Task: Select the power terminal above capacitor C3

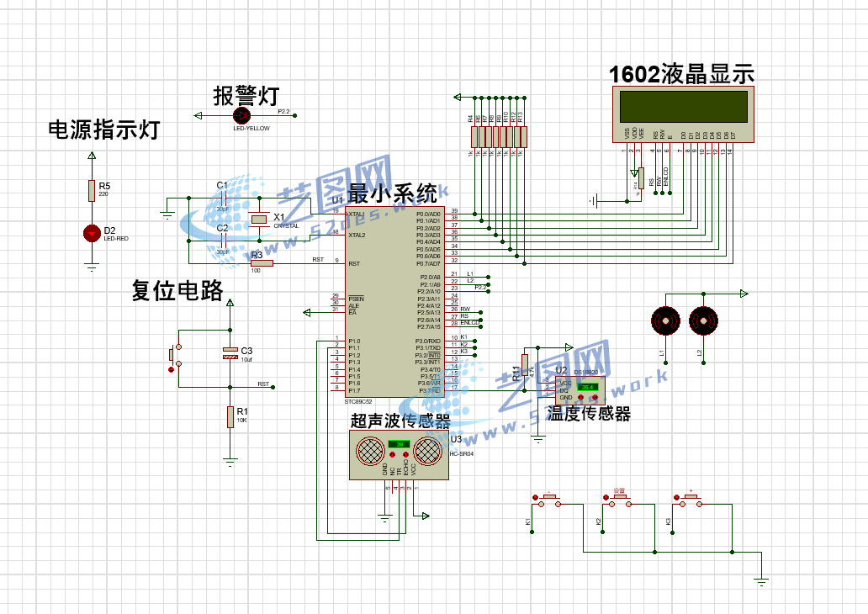Action: [230, 302]
